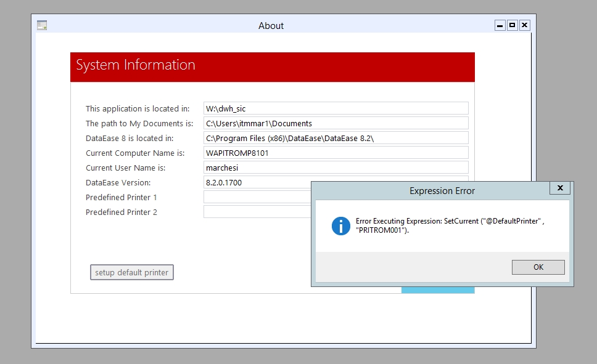Screen dimensions: 597x364
Task: Click the 'Predefined Printer 2' label
Action: (x=121, y=212)
